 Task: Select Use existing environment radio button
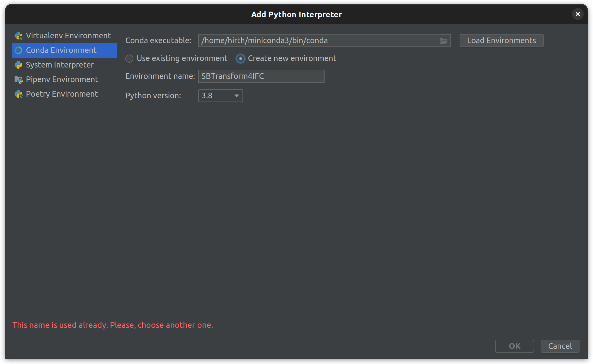coord(129,59)
